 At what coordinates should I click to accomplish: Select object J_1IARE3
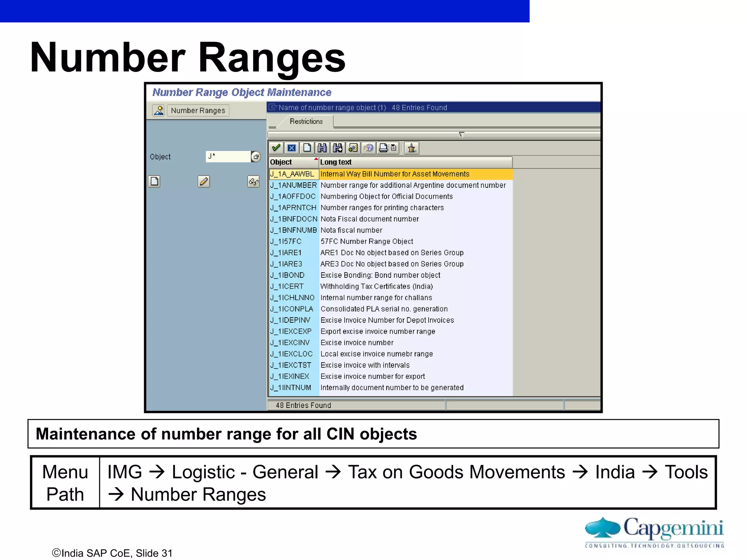click(x=286, y=264)
